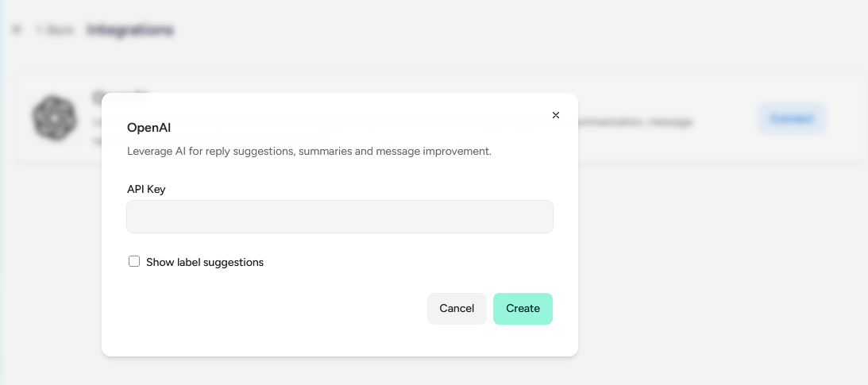Click the "API Key" field label
Viewport: 868px width, 385px height.
click(146, 189)
